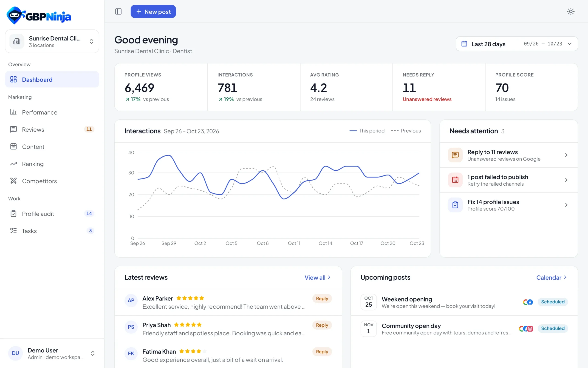588x368 pixels.
Task: Click the channel icons for Weekend opening post
Action: point(528,302)
